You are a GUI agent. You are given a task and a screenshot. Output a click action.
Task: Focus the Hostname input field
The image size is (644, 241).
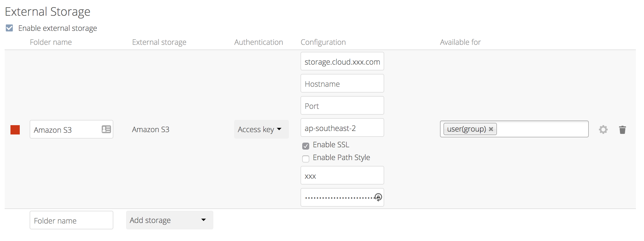pos(342,83)
